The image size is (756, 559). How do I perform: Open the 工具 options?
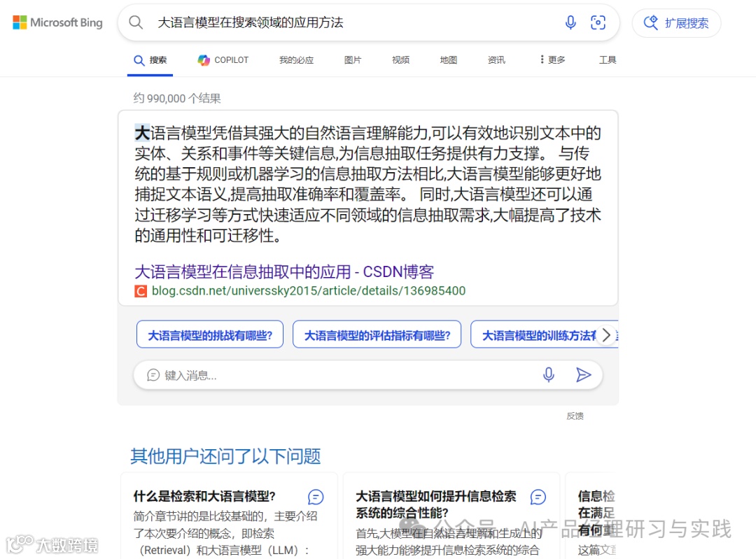click(x=608, y=59)
